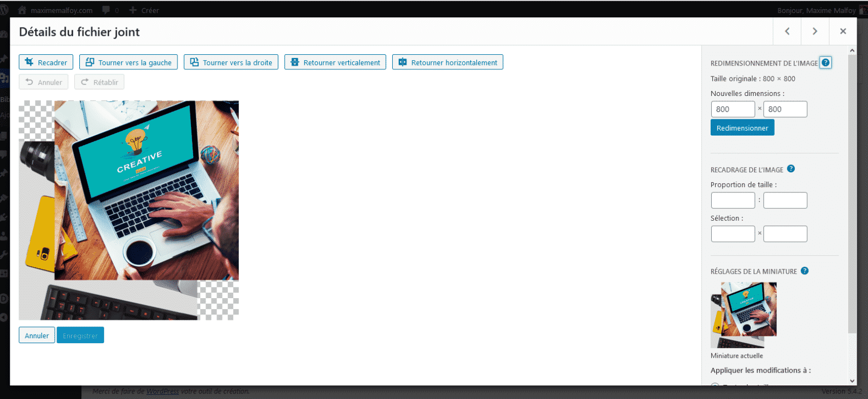Click the first Sélection dimension field
868x399 pixels.
(733, 234)
